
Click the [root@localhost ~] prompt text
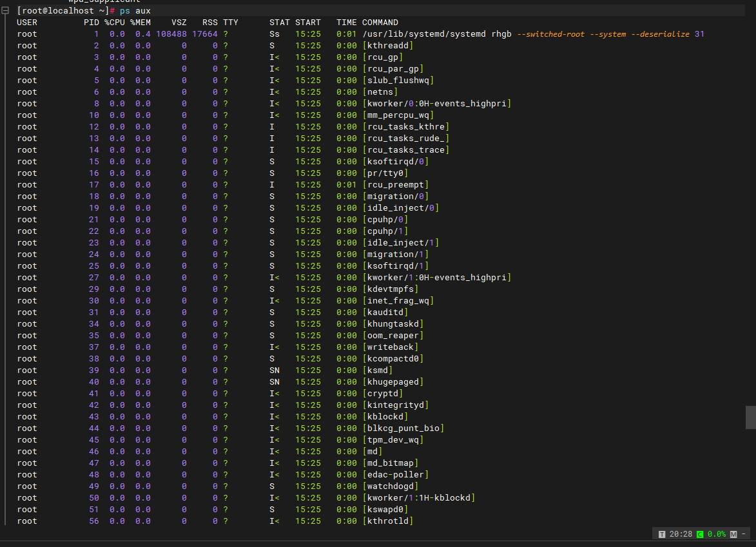click(63, 10)
